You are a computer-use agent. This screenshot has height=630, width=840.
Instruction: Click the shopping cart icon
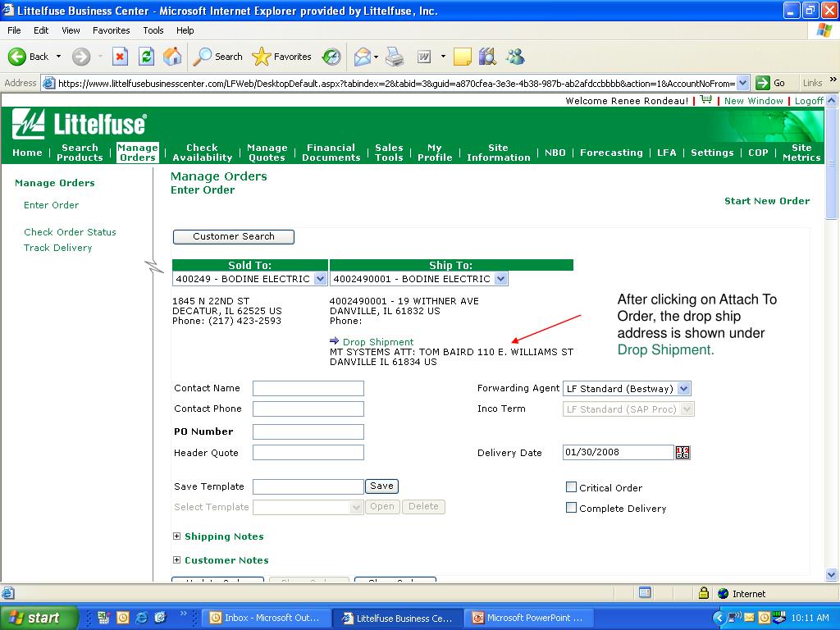point(706,99)
